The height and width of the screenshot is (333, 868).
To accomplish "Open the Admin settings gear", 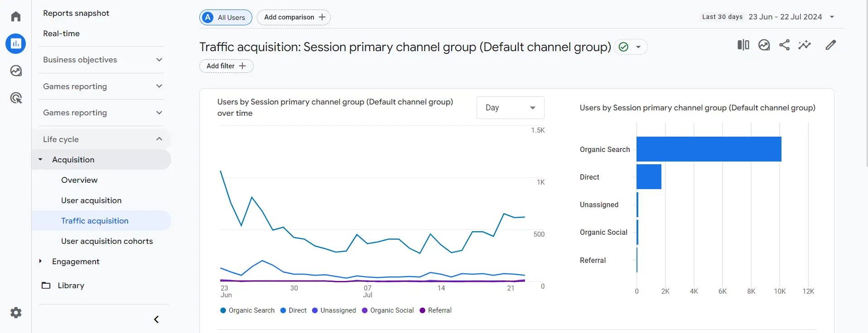I will pyautogui.click(x=16, y=313).
